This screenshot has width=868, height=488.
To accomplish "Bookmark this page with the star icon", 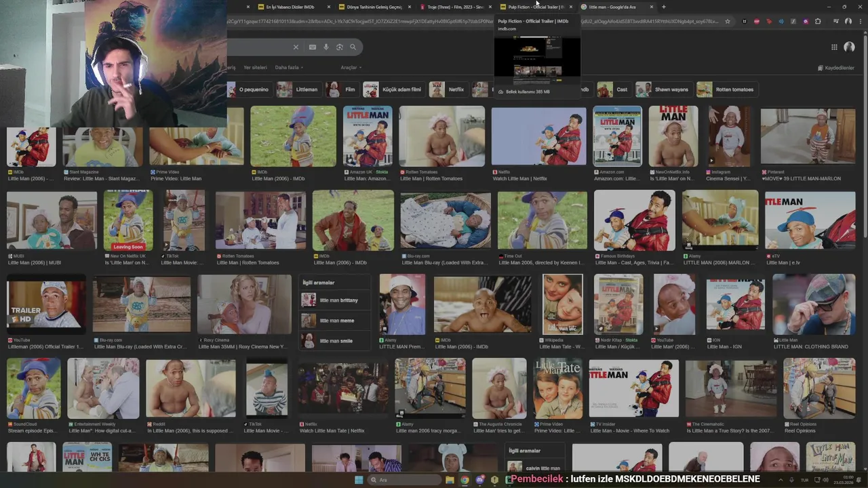I will click(728, 21).
